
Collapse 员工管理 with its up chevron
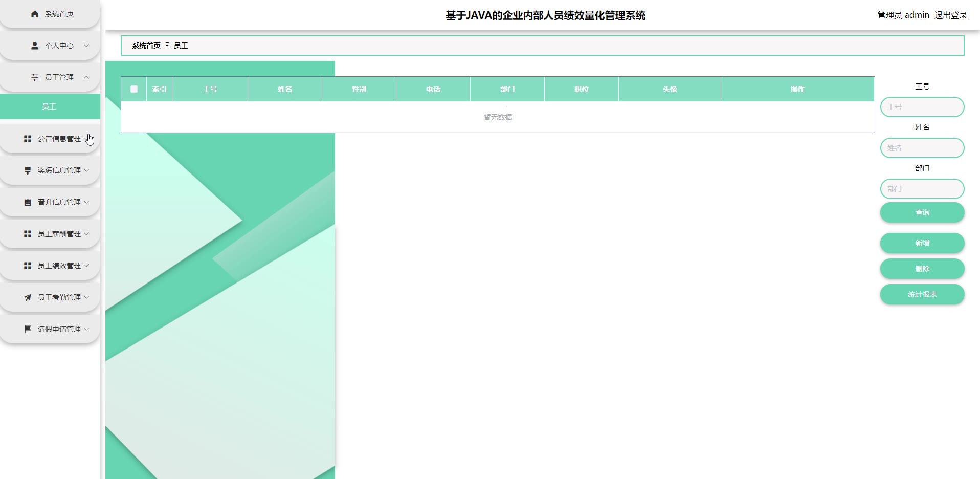pyautogui.click(x=86, y=77)
